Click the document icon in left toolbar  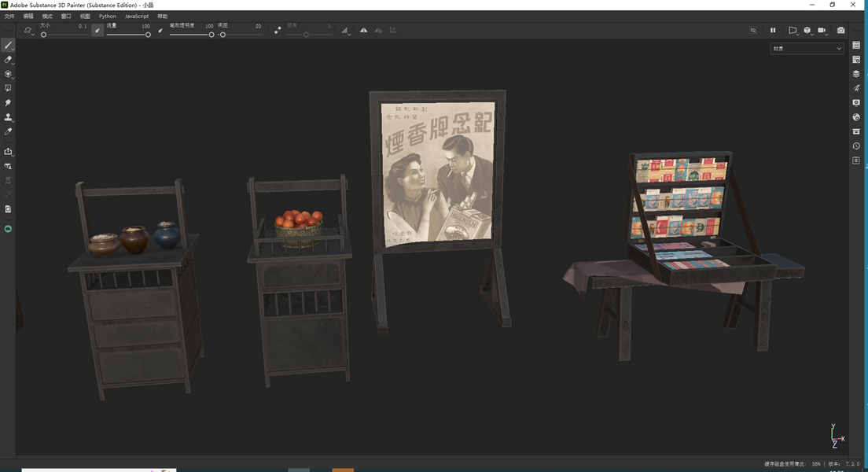(x=9, y=208)
